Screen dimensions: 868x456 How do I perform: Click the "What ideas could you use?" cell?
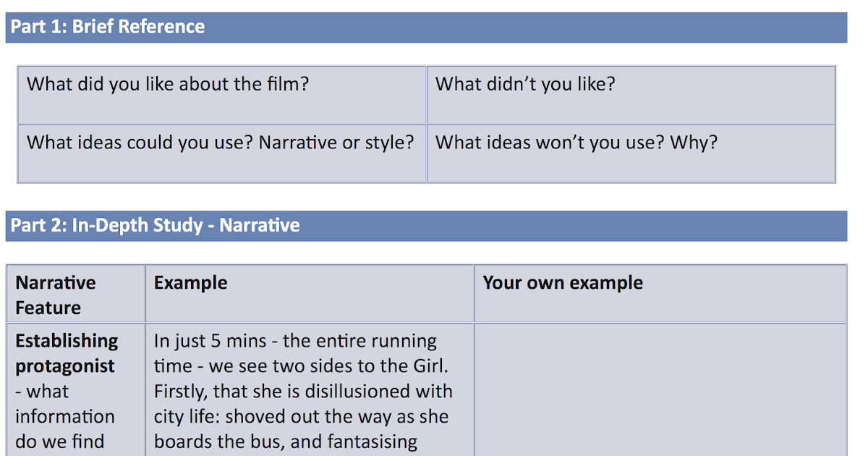[x=221, y=153]
